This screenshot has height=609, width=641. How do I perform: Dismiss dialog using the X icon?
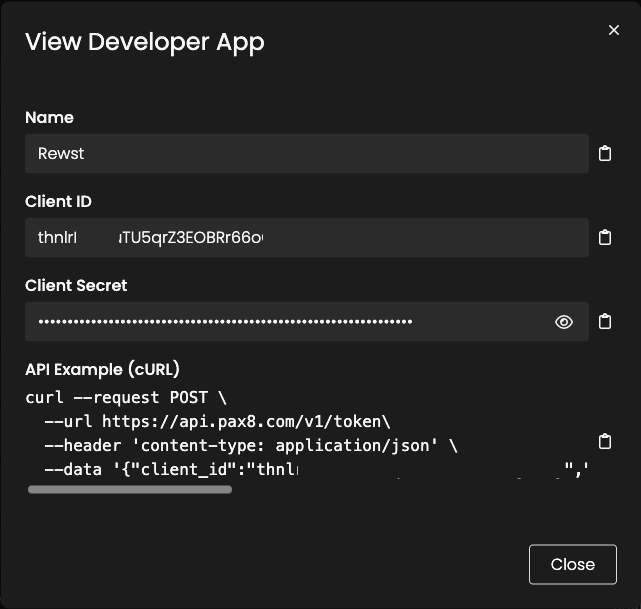click(614, 31)
